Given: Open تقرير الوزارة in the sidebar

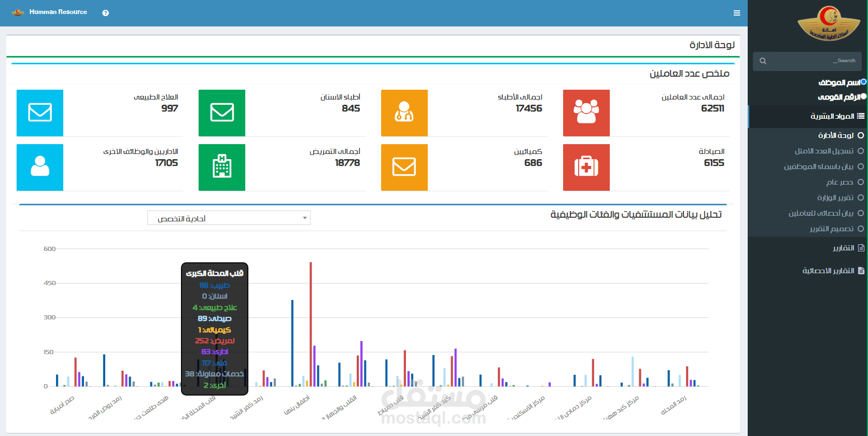Looking at the screenshot, I should 835,198.
